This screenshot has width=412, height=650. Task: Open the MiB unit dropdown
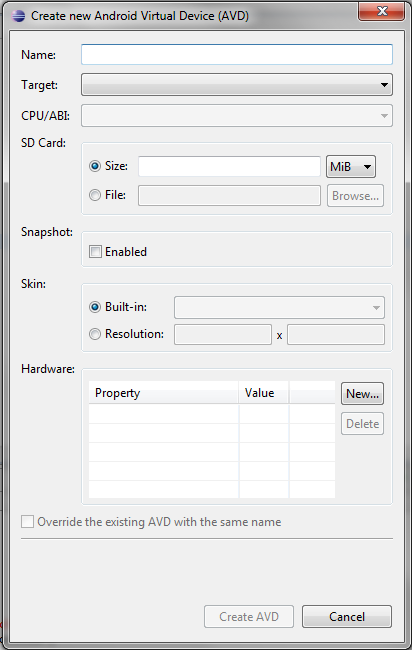(x=351, y=166)
